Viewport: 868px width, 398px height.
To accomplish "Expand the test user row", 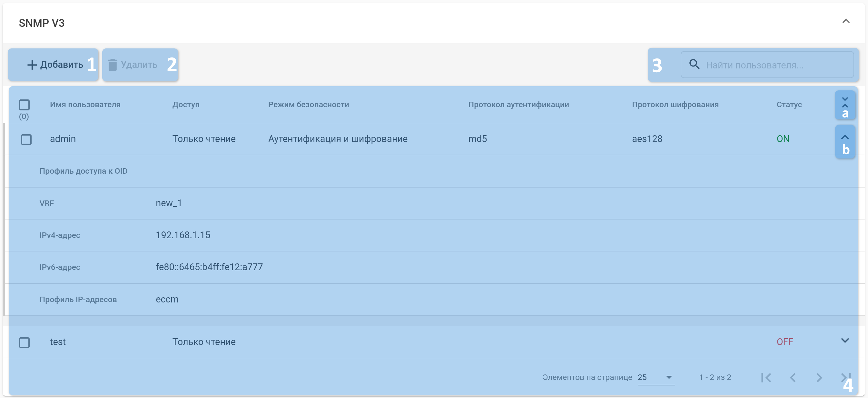I will (x=845, y=340).
